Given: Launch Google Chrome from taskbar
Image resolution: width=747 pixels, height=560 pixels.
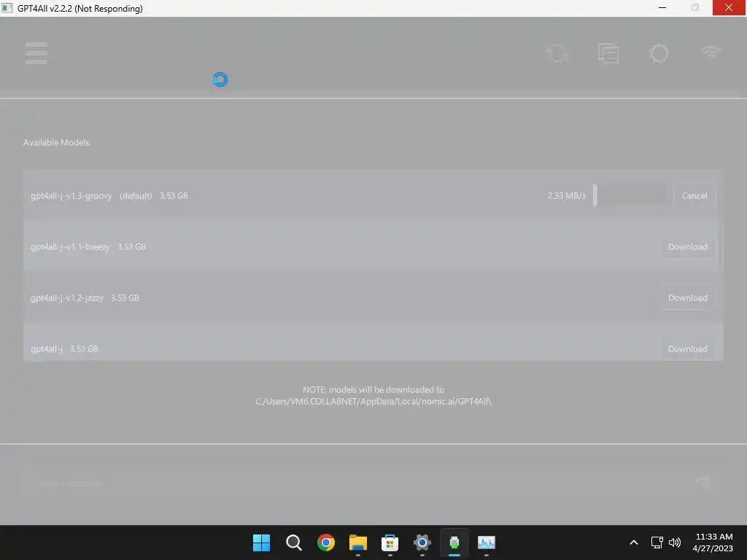Looking at the screenshot, I should pos(326,542).
